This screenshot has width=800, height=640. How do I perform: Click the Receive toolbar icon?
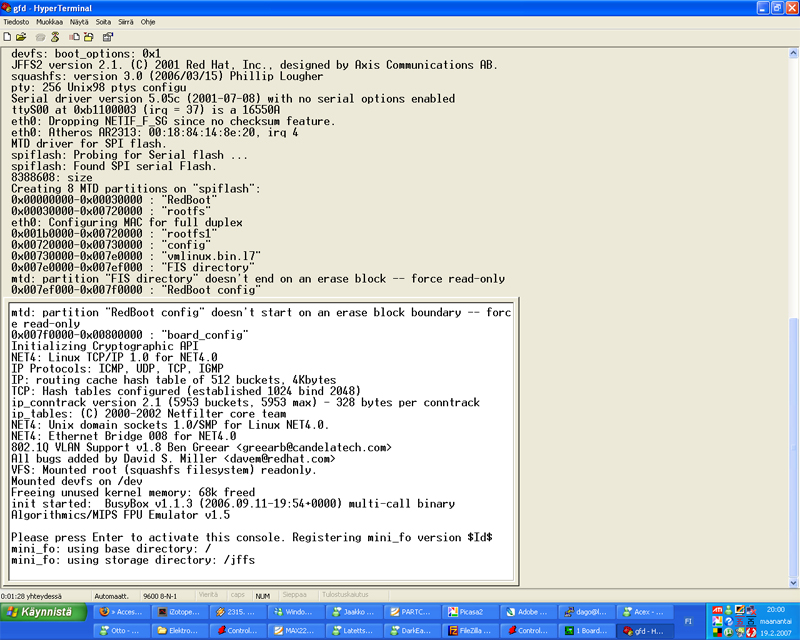pos(89,37)
